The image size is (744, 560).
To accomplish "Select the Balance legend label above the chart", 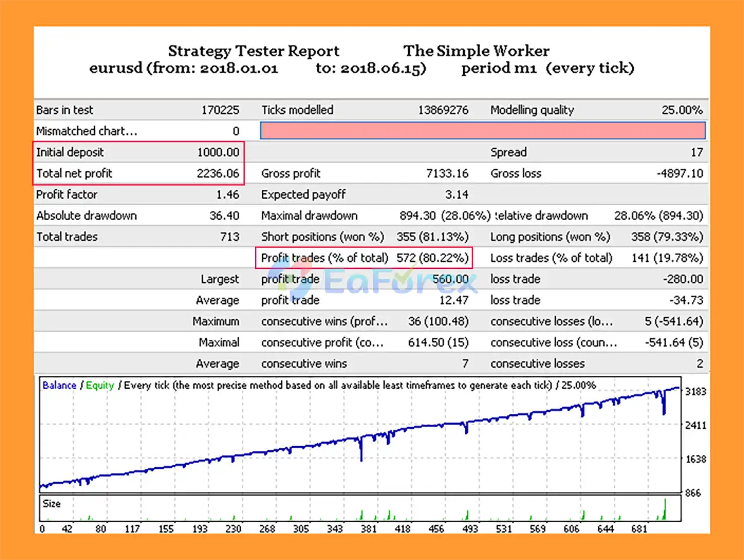I will tap(58, 385).
